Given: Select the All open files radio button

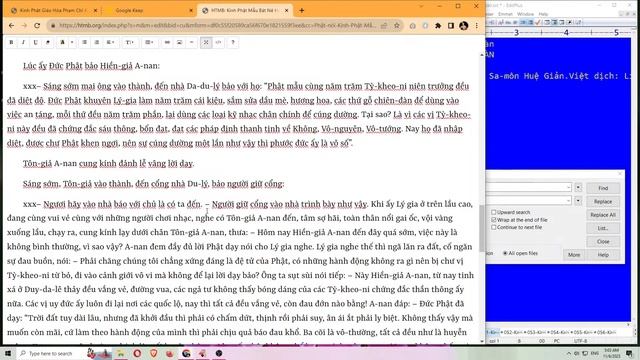Looking at the screenshot, I should pos(505,253).
